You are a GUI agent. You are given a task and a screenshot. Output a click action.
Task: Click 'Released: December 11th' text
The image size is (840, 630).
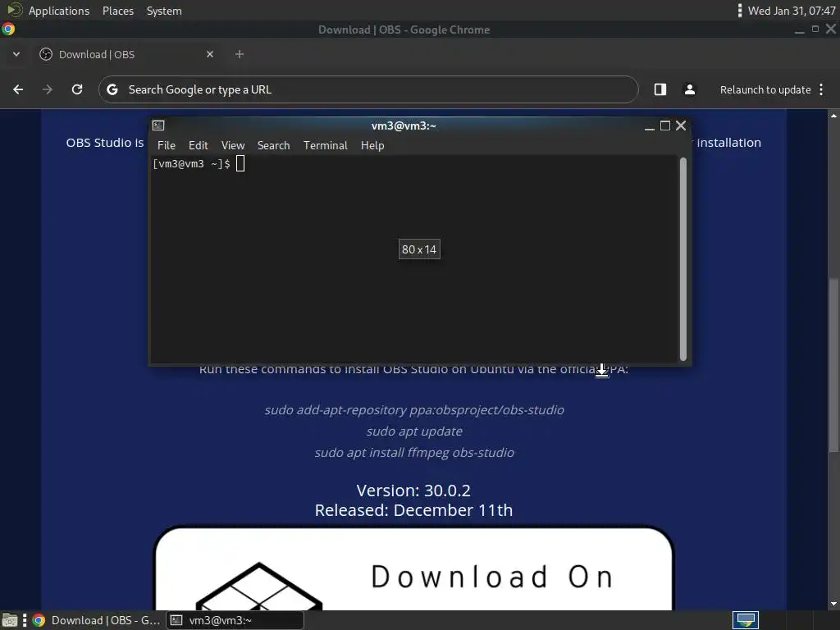pyautogui.click(x=413, y=510)
